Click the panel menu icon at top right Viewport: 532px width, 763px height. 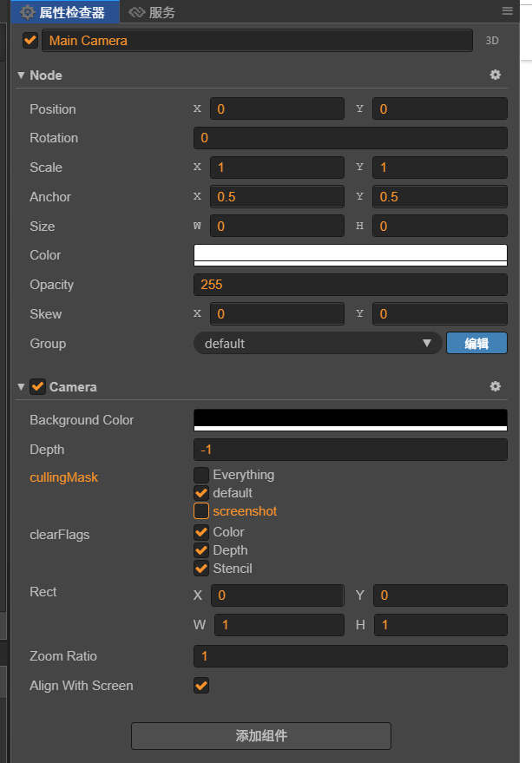click(x=508, y=11)
